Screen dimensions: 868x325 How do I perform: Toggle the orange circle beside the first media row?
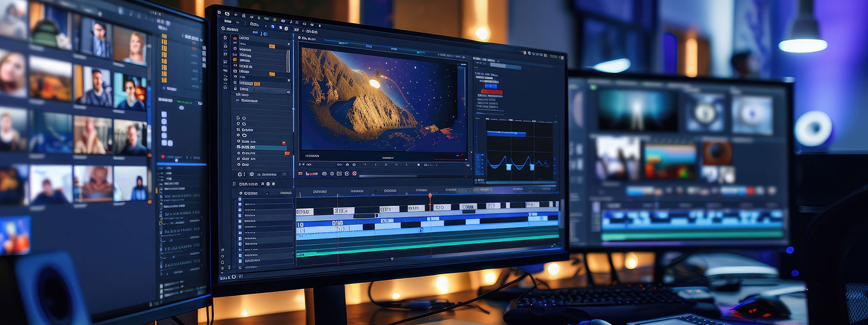point(235,38)
